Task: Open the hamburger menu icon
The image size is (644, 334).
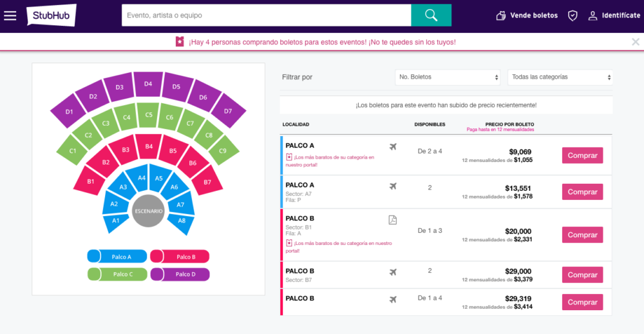Action: tap(10, 15)
